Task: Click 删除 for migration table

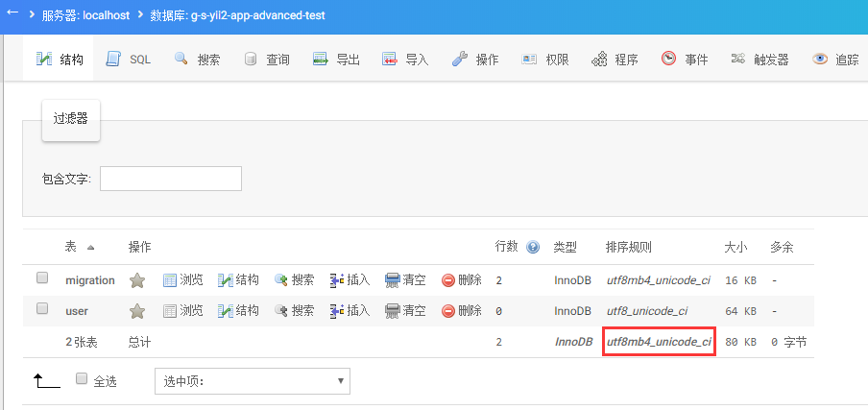Action: click(x=462, y=280)
